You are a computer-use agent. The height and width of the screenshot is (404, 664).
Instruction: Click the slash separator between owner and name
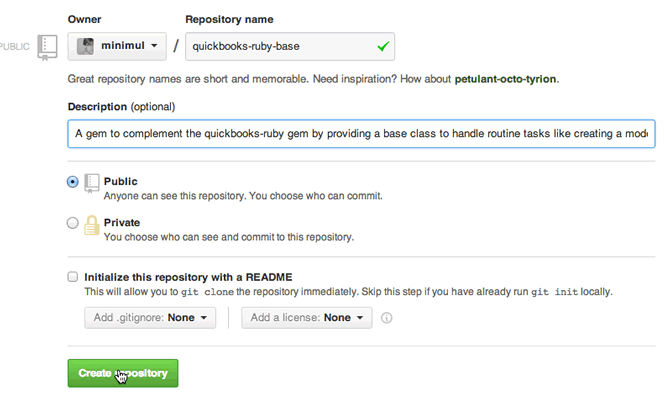(176, 46)
